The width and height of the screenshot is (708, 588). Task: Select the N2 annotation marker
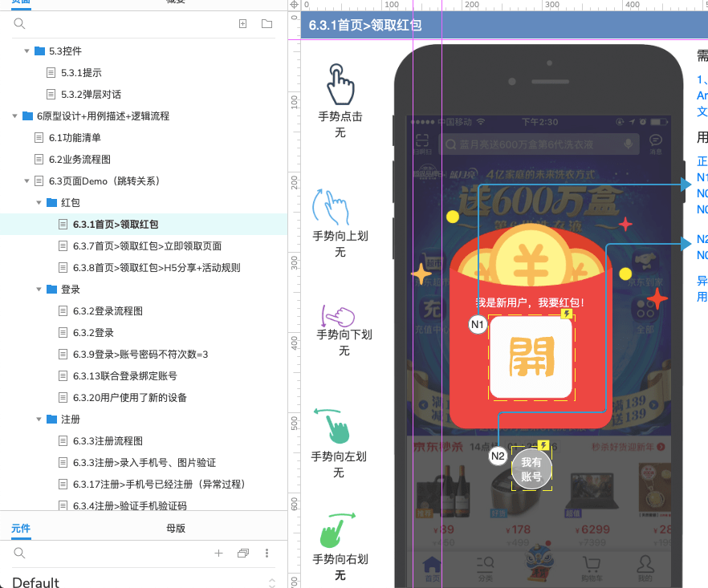(498, 456)
